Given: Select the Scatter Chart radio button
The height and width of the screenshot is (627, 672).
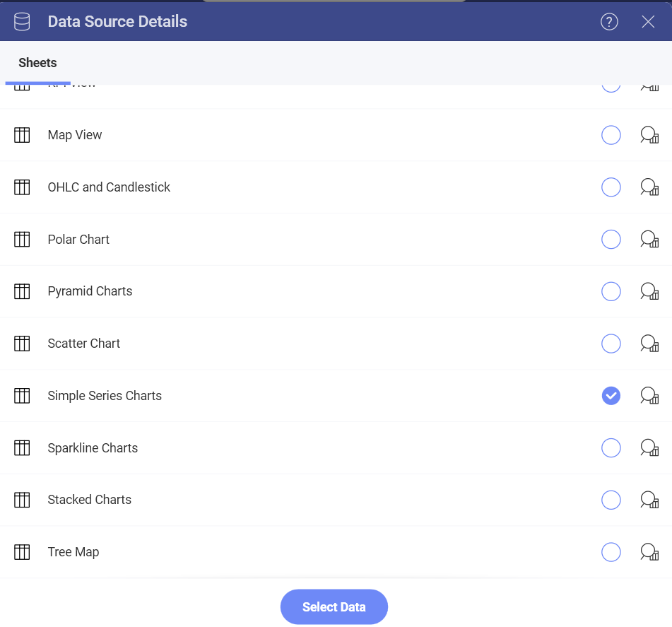Looking at the screenshot, I should click(611, 344).
